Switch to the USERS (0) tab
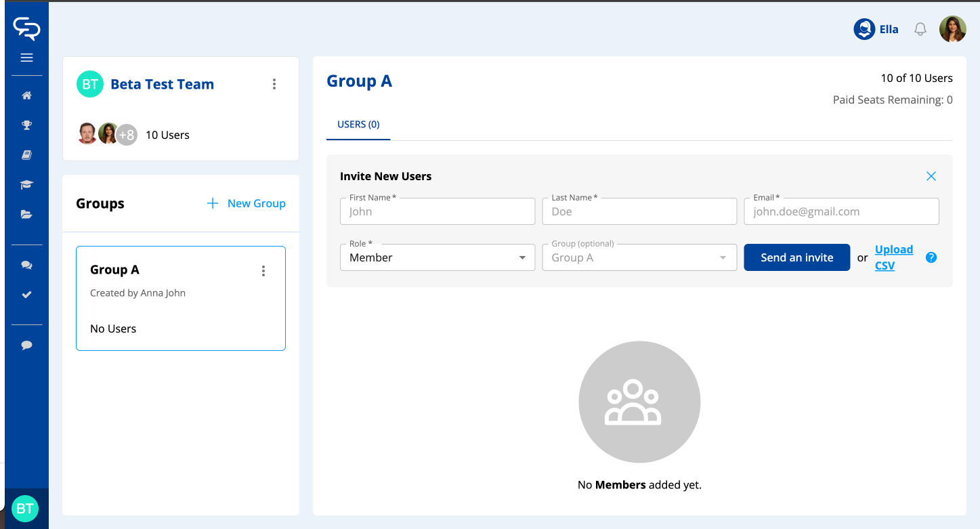 point(358,125)
